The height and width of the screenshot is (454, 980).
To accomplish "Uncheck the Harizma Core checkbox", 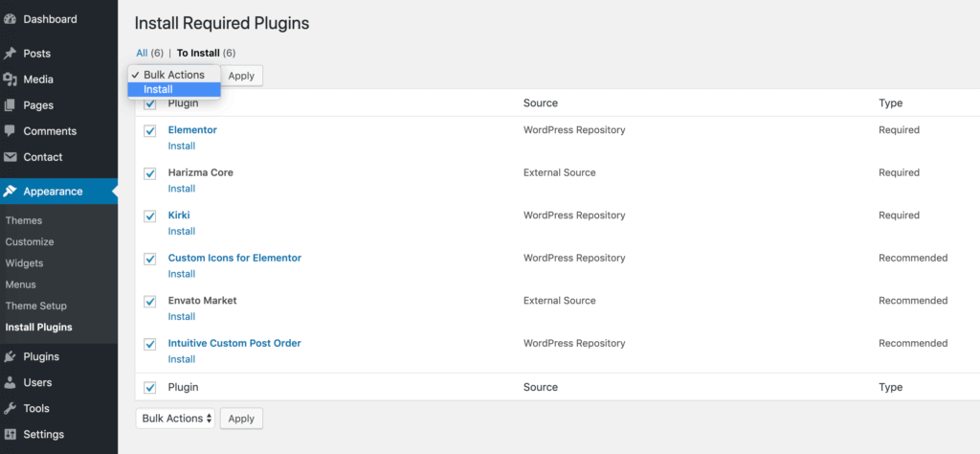I will 149,173.
